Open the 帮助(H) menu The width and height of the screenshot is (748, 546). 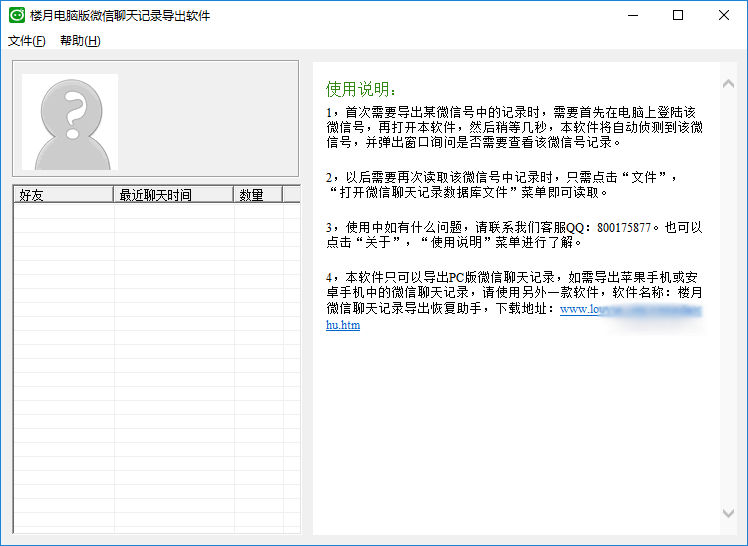coord(80,41)
